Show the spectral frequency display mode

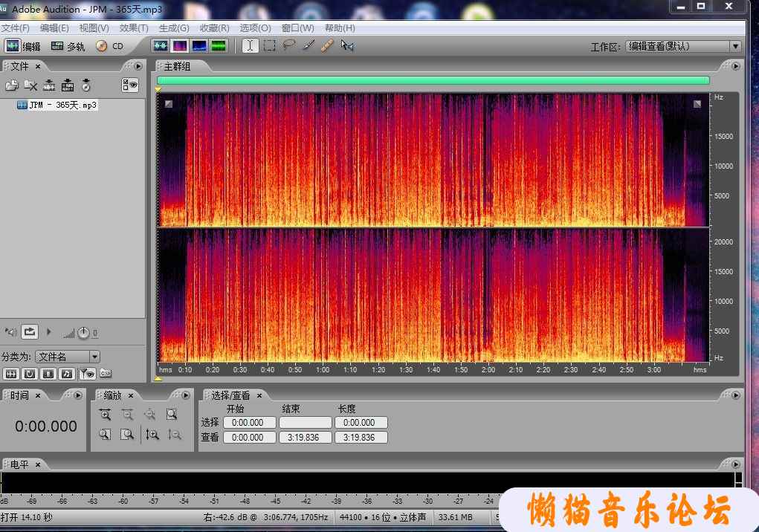point(180,46)
